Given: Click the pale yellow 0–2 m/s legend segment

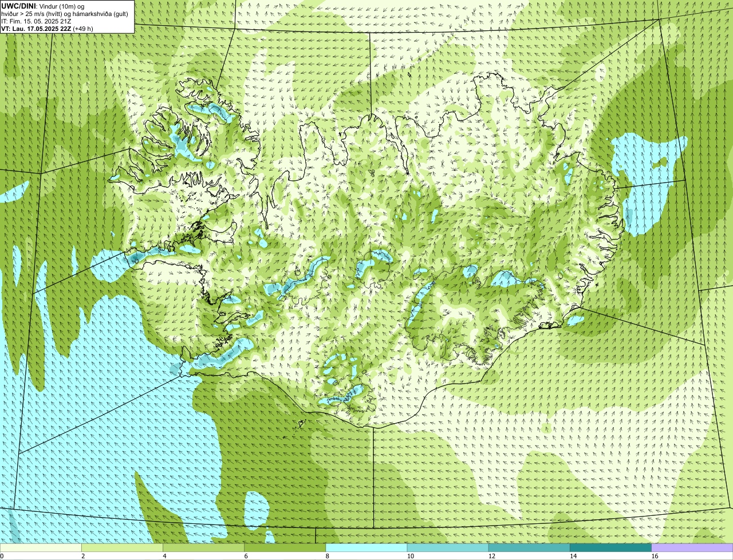Looking at the screenshot, I should (41, 547).
